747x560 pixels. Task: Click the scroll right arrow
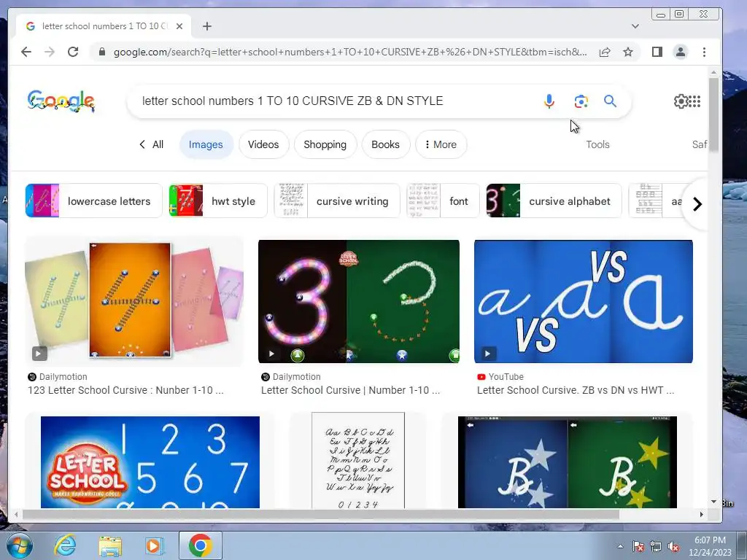click(701, 514)
